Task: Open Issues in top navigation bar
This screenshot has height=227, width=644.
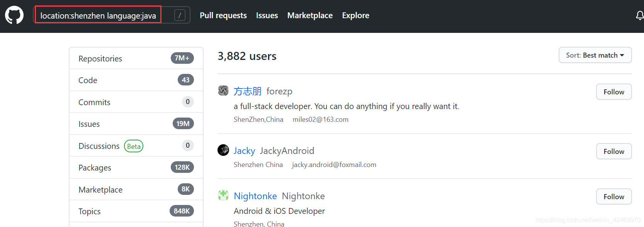Action: point(267,15)
